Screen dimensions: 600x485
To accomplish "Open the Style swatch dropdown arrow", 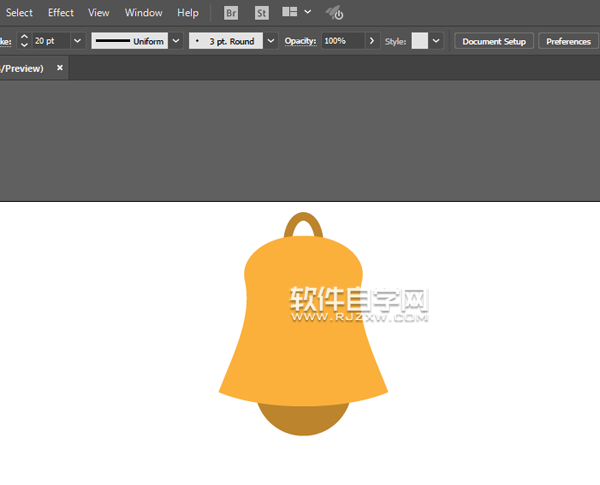I will tap(436, 41).
